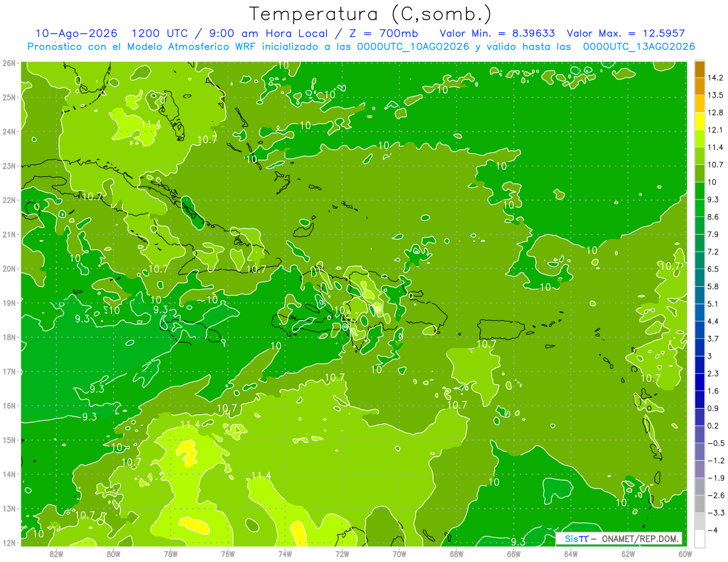Click the '66W' longitude axis label
Screen dimensions: 728x562
coord(513,553)
